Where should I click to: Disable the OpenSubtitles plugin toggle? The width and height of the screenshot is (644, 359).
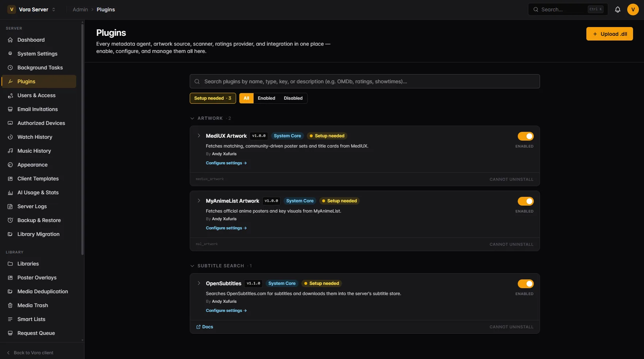pyautogui.click(x=525, y=284)
